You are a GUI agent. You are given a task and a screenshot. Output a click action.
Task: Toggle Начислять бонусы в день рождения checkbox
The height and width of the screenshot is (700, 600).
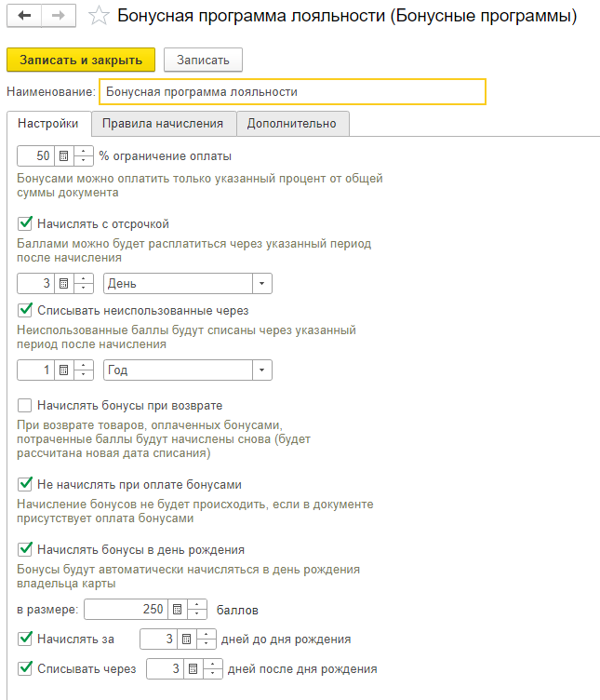25,549
